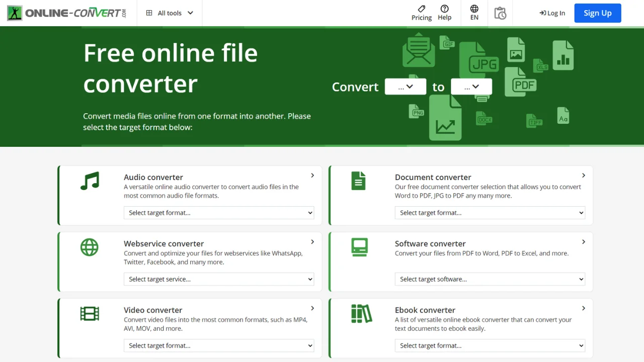Open the Convert target format dropdown

pos(471,86)
